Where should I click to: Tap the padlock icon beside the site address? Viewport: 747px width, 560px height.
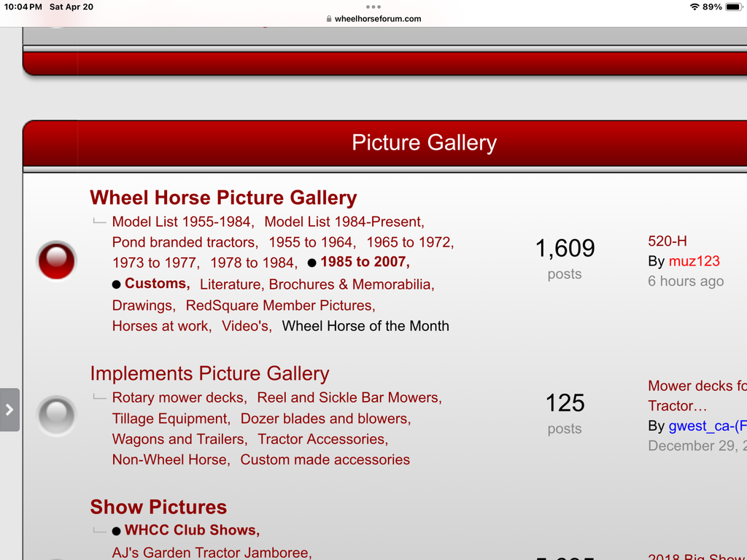[329, 19]
